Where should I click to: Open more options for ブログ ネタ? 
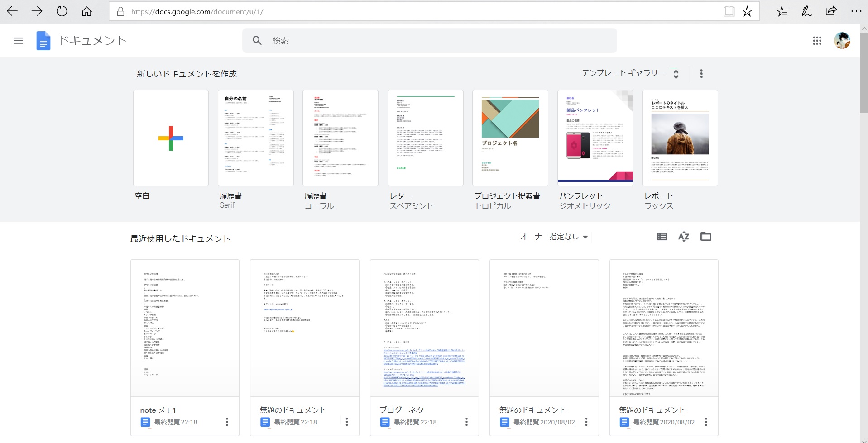[466, 422]
